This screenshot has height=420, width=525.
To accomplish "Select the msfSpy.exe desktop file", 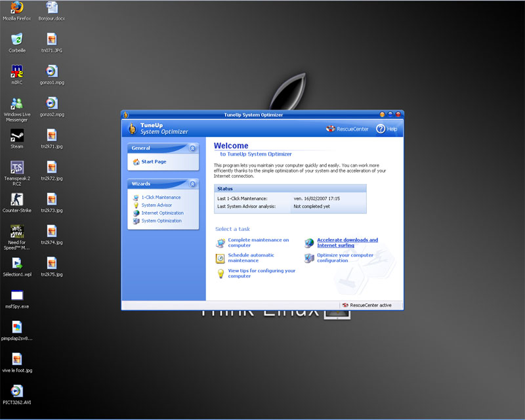I will coord(17,299).
